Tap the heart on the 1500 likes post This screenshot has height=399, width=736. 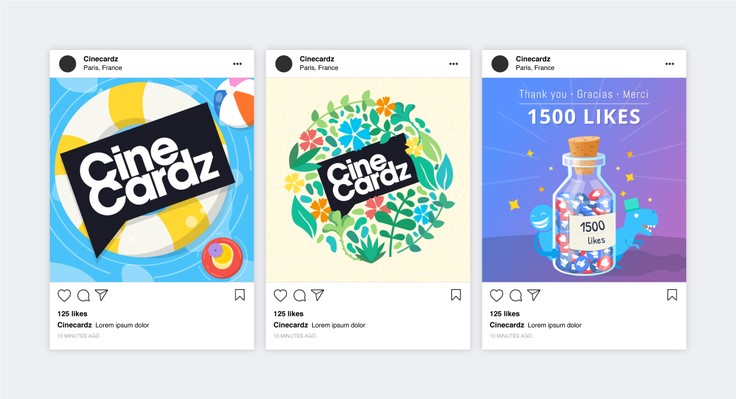pyautogui.click(x=497, y=295)
